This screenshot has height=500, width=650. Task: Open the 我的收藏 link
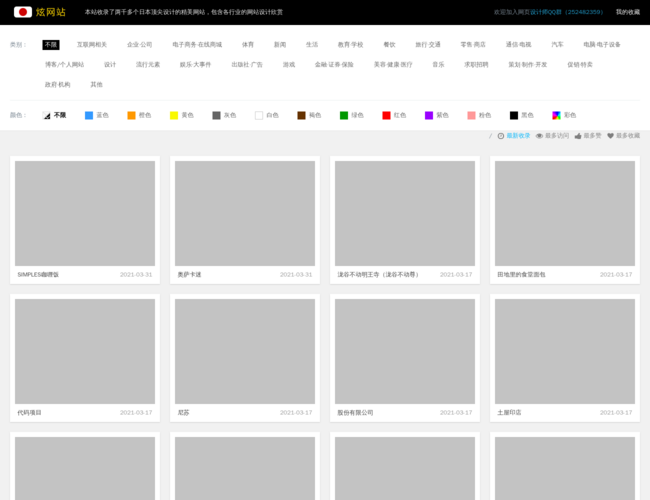click(627, 12)
